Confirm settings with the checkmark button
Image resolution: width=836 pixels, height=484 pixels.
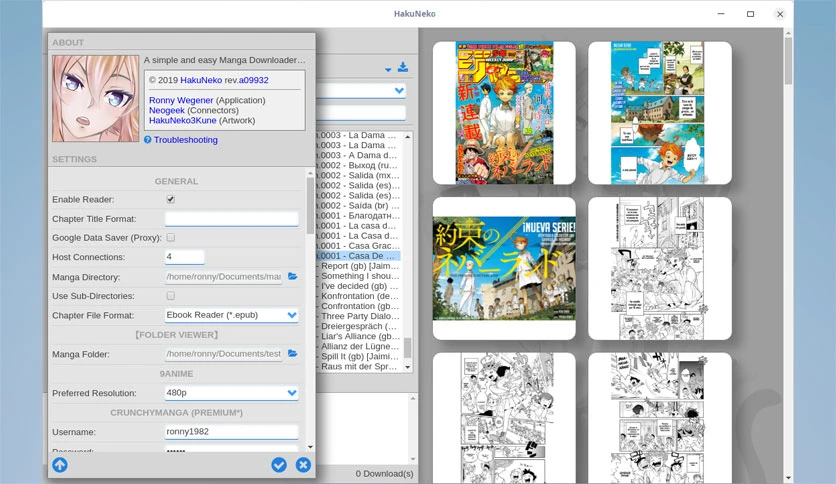coord(279,465)
